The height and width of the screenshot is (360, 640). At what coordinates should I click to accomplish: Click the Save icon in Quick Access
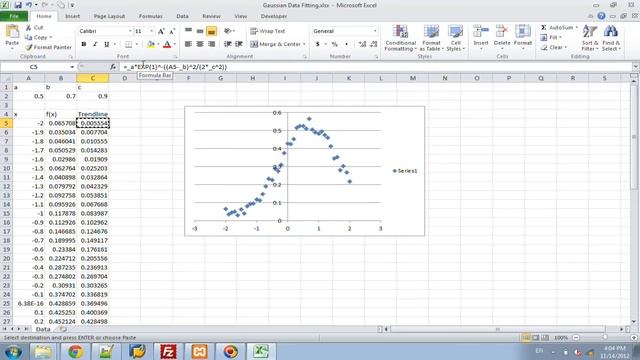pyautogui.click(x=18, y=5)
